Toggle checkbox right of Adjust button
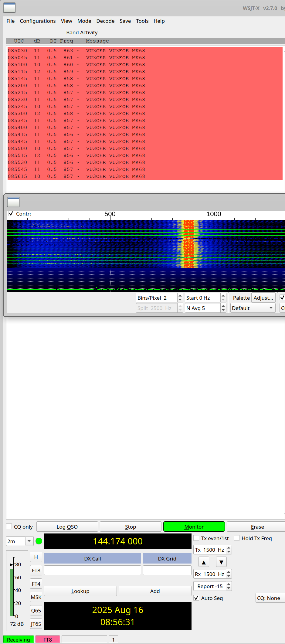285x644 pixels. 282,298
